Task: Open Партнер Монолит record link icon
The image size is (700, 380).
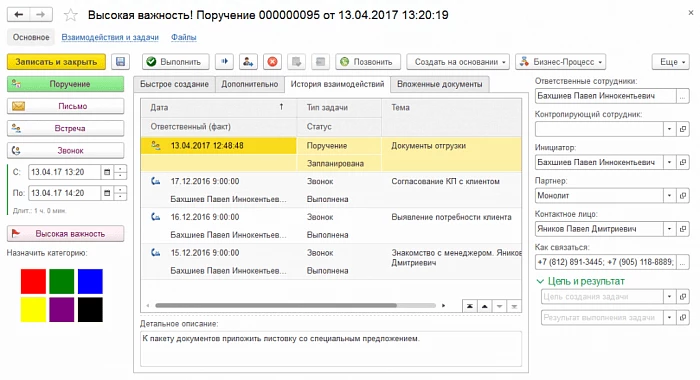Action: [x=683, y=196]
